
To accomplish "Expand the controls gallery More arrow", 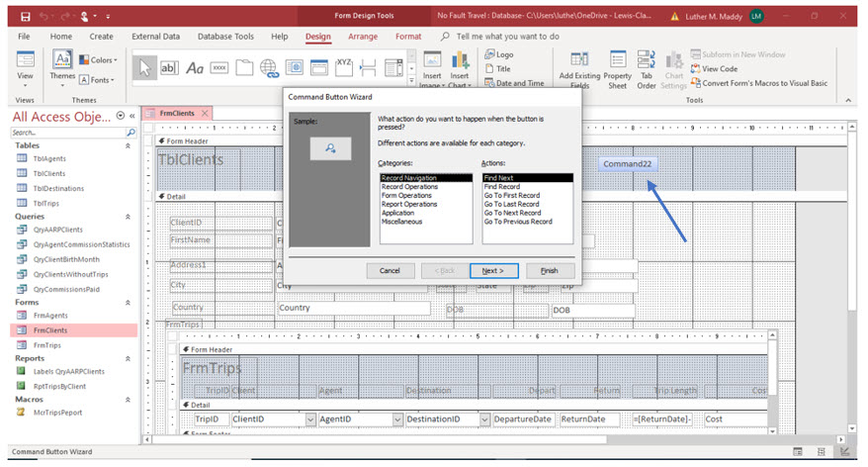I will click(x=411, y=81).
